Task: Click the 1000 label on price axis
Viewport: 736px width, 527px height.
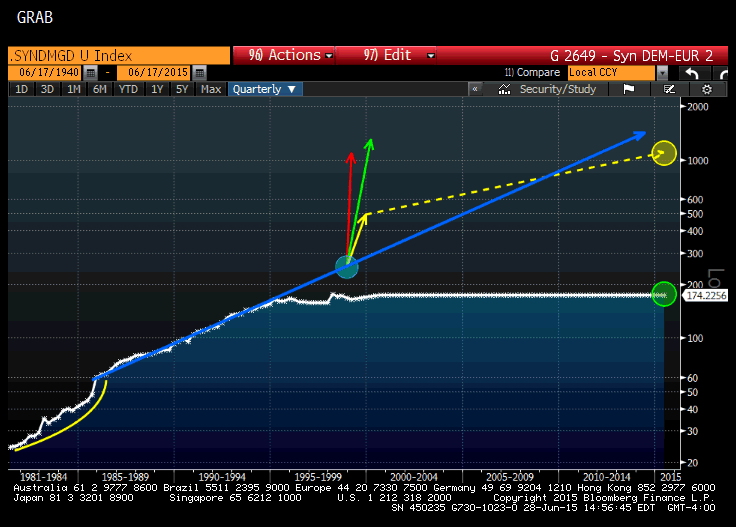Action: click(x=698, y=161)
